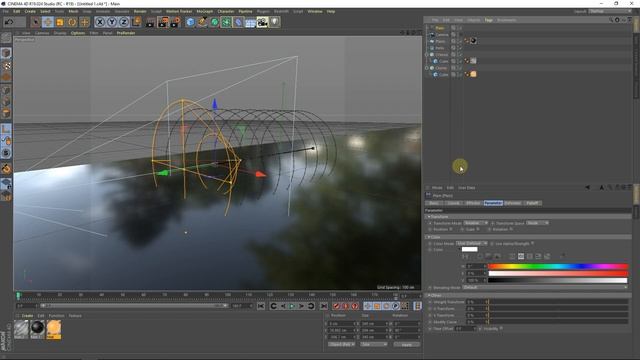Toggle the Position checkbox under Transform
Screen dimensions: 640x360
(x=451, y=229)
